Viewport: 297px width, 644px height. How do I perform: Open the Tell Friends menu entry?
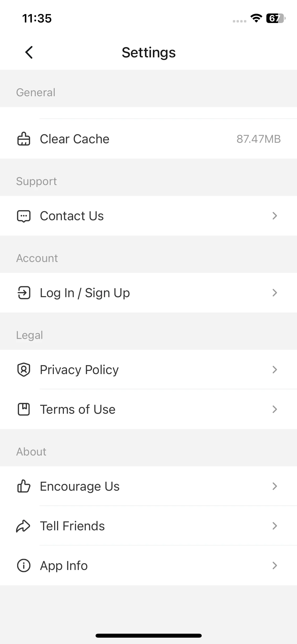coord(148,526)
